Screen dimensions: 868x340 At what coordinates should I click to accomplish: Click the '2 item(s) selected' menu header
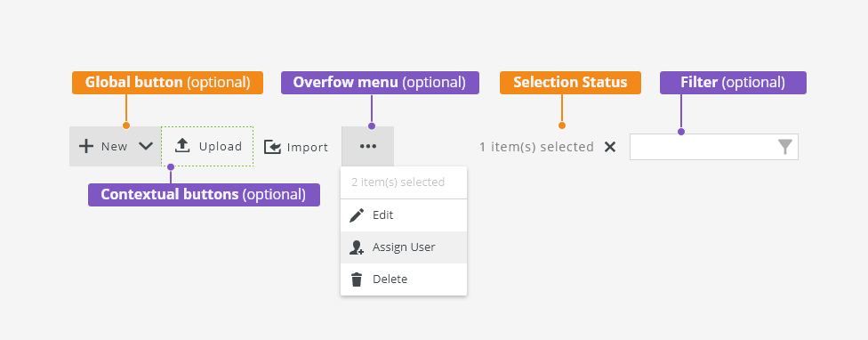(398, 182)
